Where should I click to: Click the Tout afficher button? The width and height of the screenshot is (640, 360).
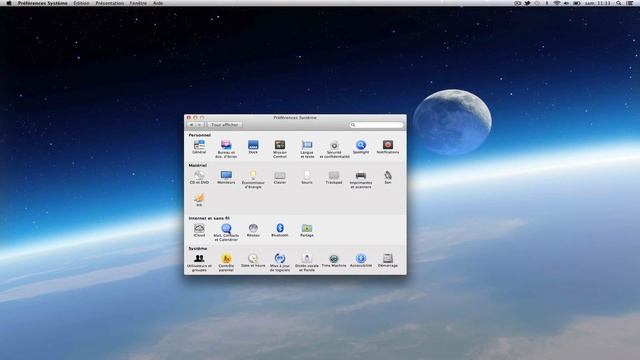click(x=224, y=124)
